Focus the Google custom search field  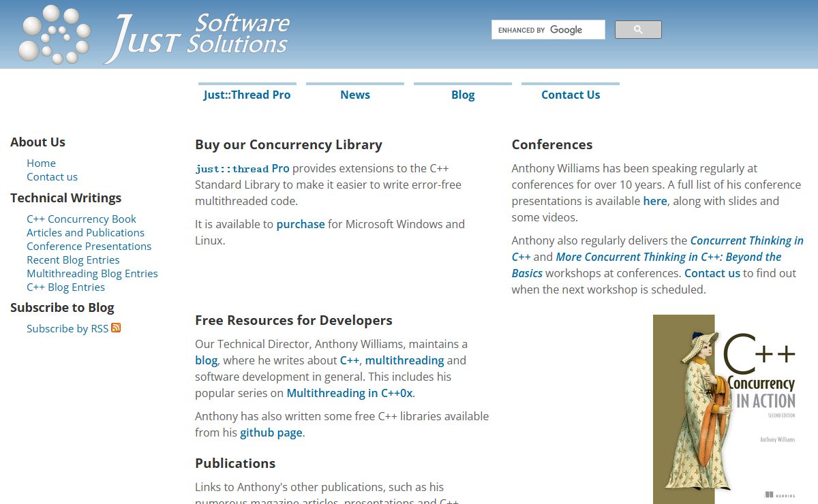(x=548, y=30)
